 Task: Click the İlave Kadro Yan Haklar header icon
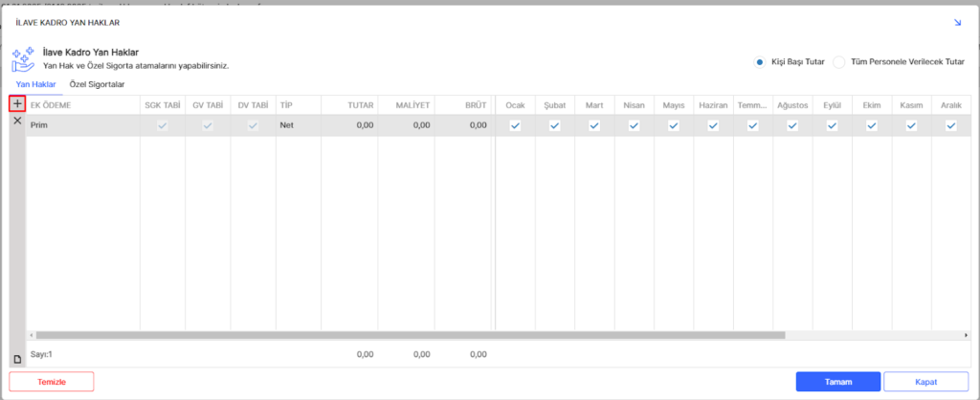point(23,58)
